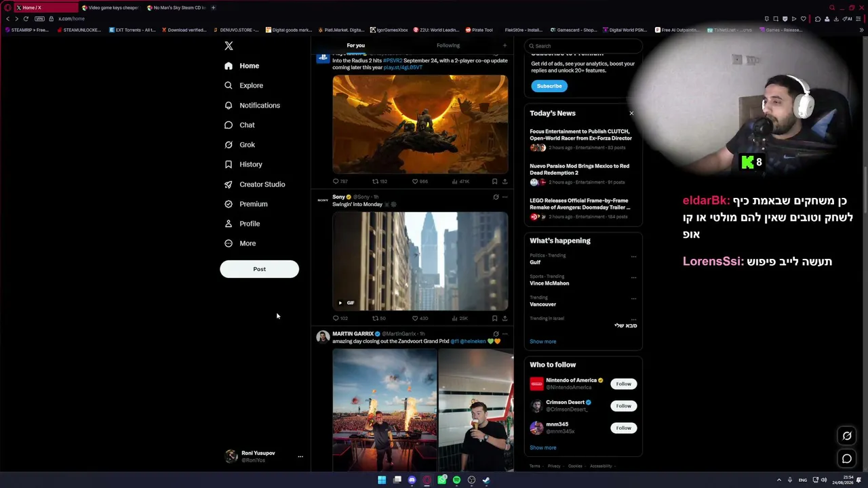Open Spotify from the taskbar
This screenshot has width=868, height=488.
click(456, 480)
